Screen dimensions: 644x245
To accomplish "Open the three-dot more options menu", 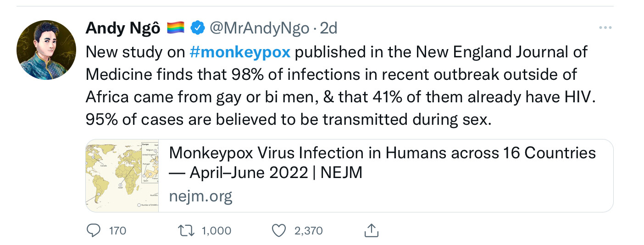I will (x=605, y=28).
